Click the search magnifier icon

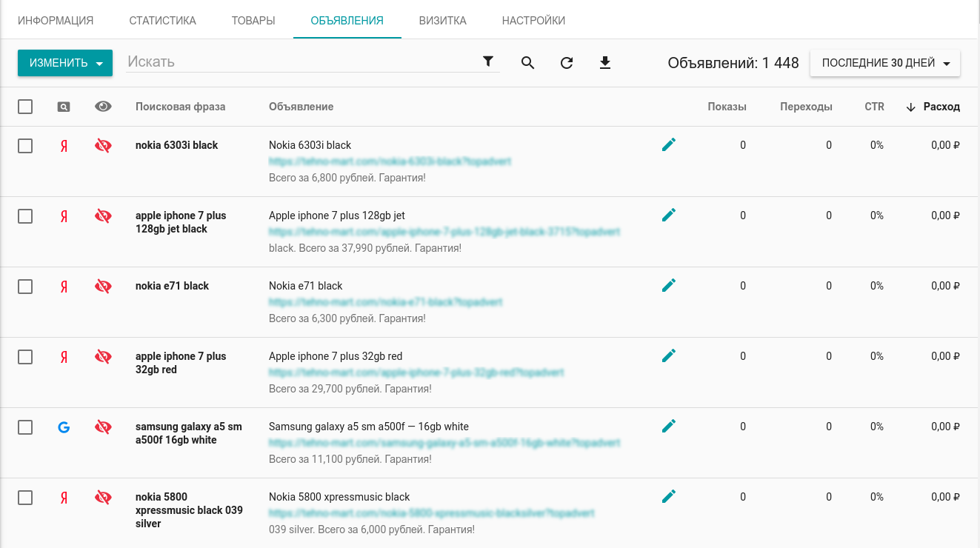coord(527,63)
